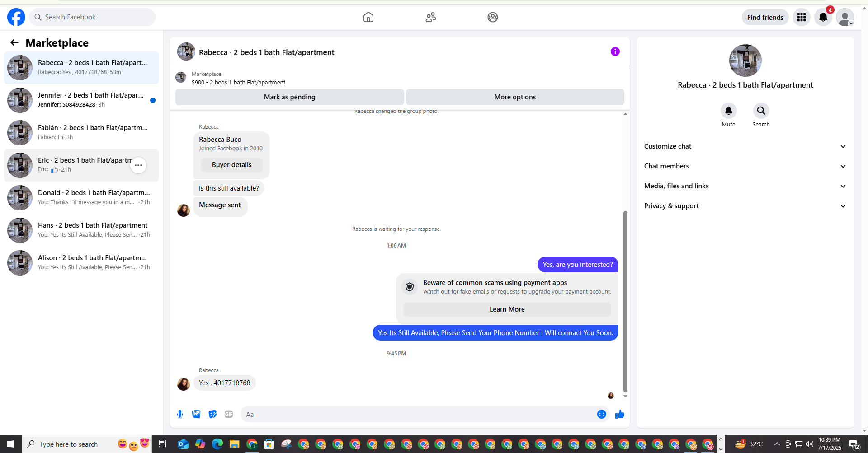Click the 'Yes, are you interested?' sent message

(578, 265)
